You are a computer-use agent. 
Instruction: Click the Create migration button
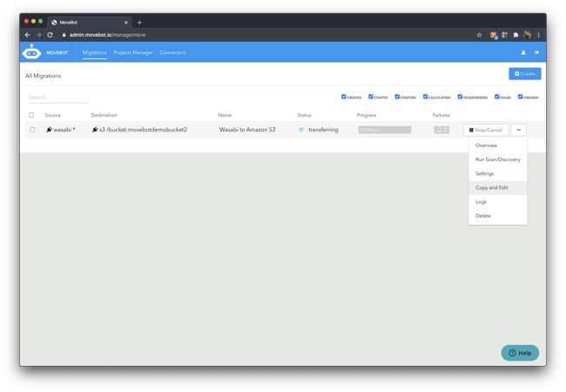524,74
